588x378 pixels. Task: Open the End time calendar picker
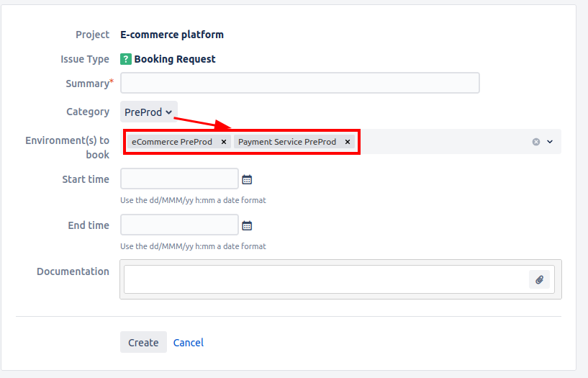(247, 225)
